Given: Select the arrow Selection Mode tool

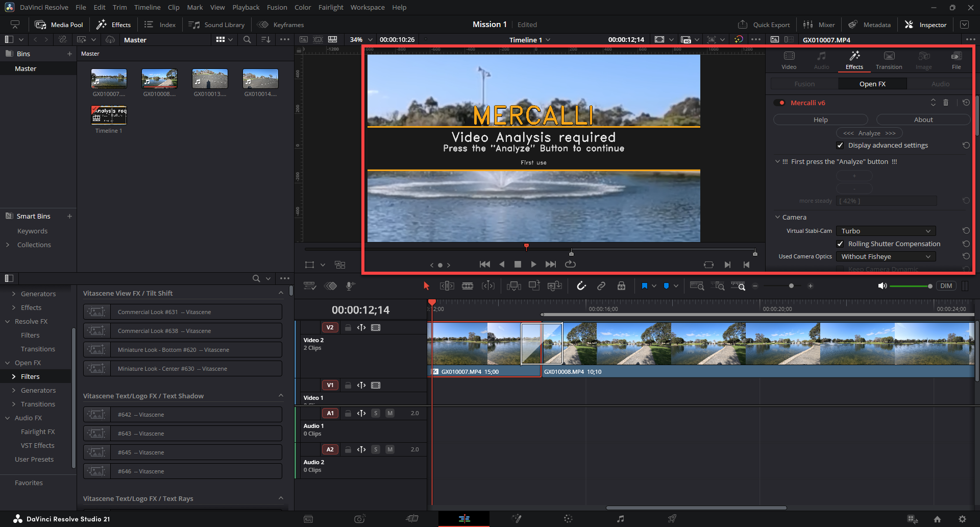Looking at the screenshot, I should (x=427, y=286).
